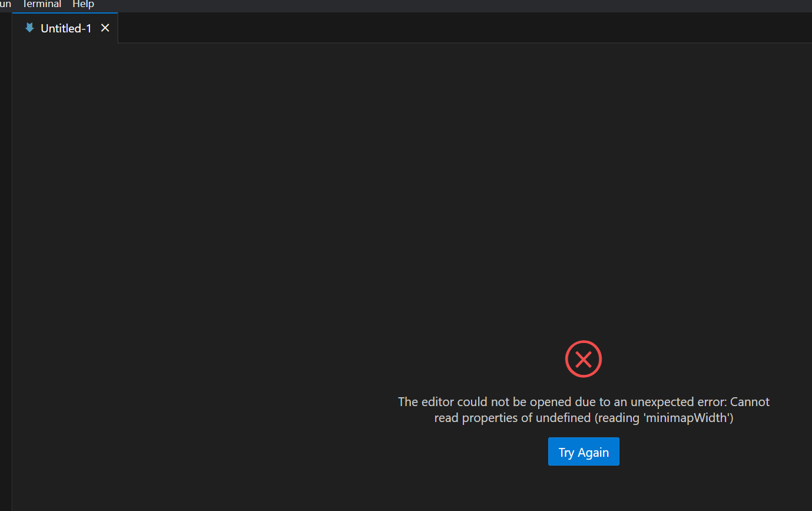The image size is (812, 511).
Task: Click the X inside the red error icon
Action: tap(584, 359)
